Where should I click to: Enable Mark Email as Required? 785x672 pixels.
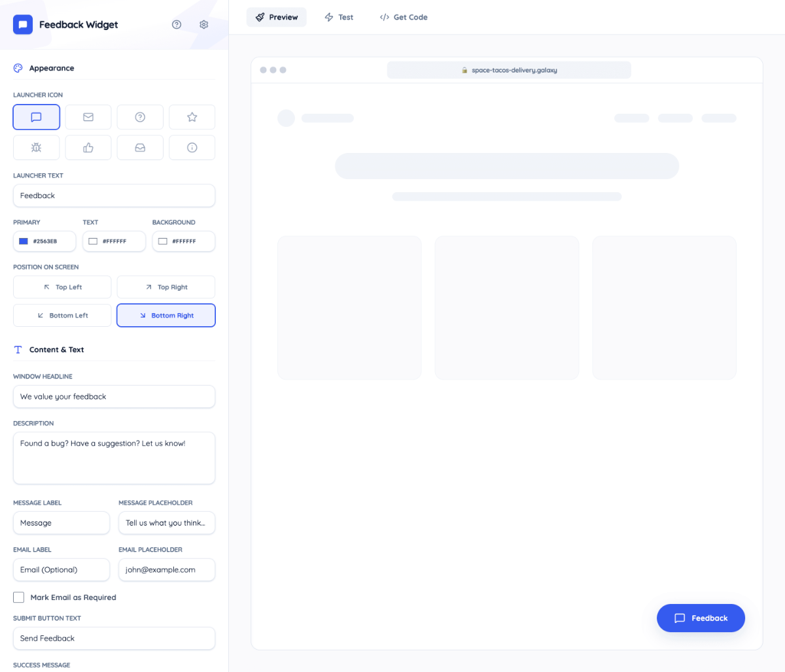tap(18, 597)
